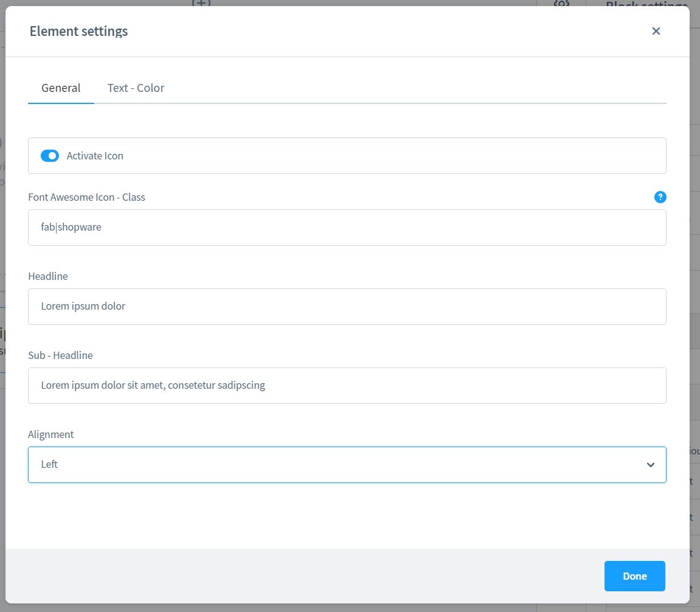Click the Font Awesome Icon class input
The width and height of the screenshot is (700, 612).
(347, 228)
